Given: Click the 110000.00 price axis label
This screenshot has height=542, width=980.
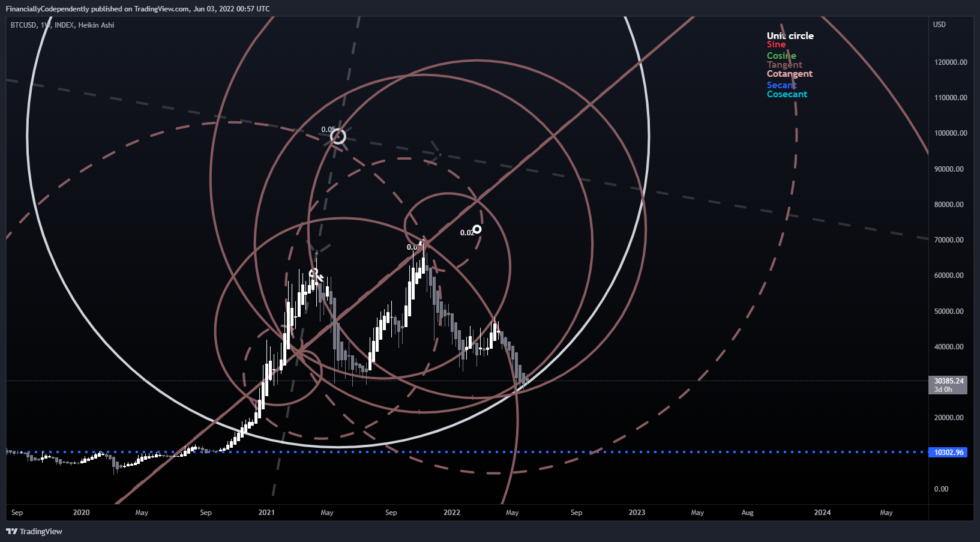Looking at the screenshot, I should pos(951,98).
